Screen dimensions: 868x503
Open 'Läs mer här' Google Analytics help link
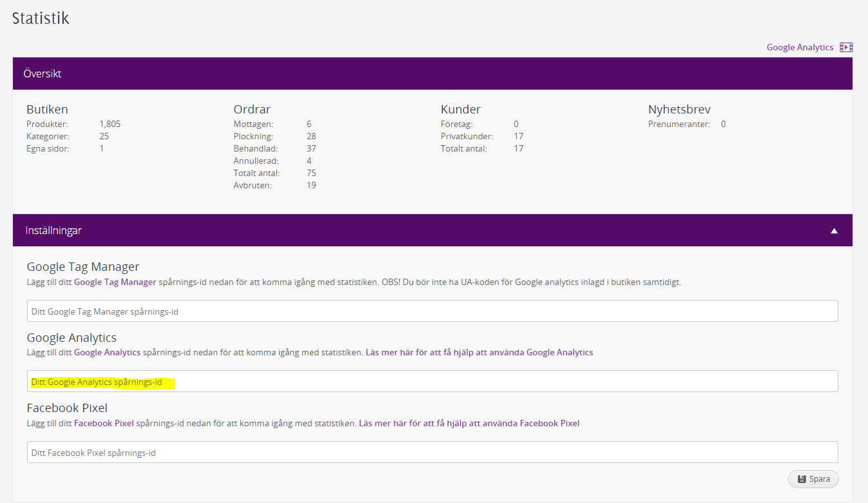[x=479, y=352]
